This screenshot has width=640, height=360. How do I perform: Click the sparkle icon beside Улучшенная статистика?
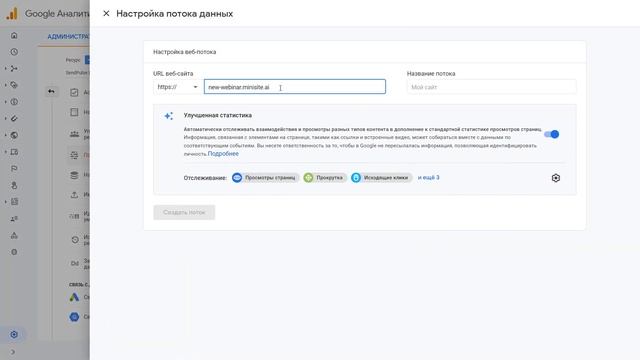tap(169, 116)
